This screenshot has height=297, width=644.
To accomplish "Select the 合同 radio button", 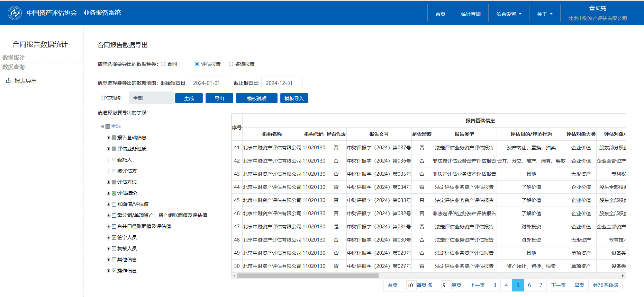I will 163,64.
